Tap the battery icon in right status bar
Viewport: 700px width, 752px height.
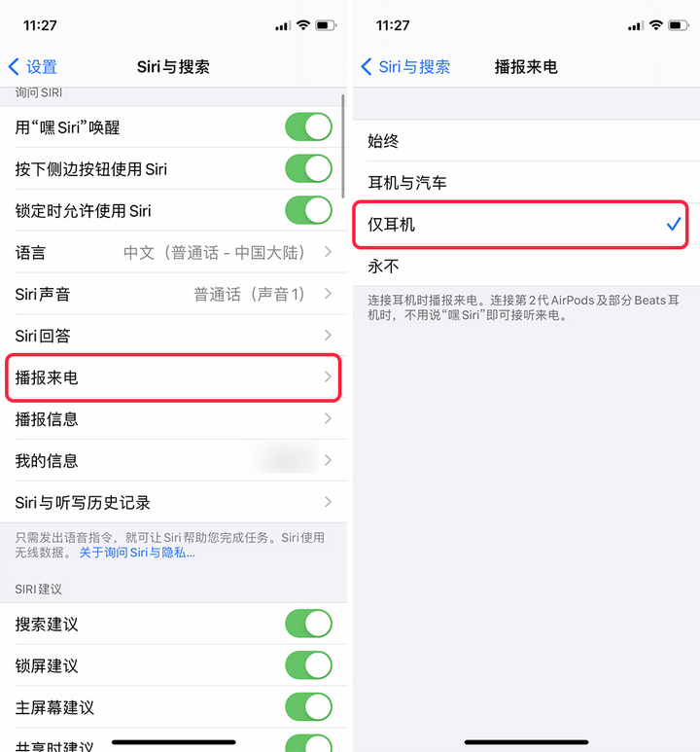(679, 25)
